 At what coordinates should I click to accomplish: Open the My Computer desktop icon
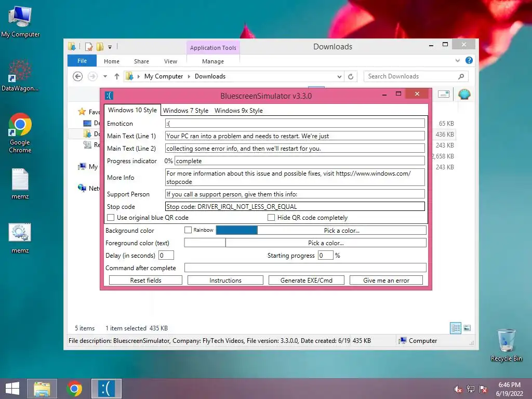tap(20, 22)
